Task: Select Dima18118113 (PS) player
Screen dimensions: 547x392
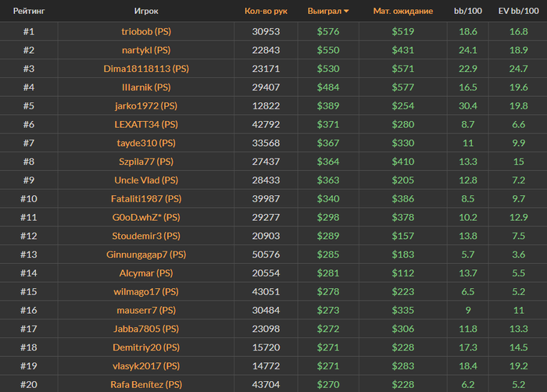Action: pyautogui.click(x=146, y=69)
